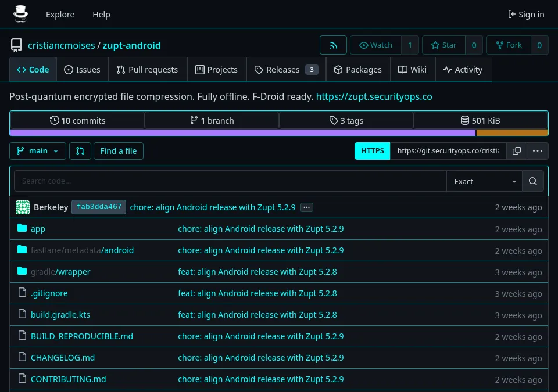The width and height of the screenshot is (558, 392).
Task: Watch this repository
Action: pos(375,45)
